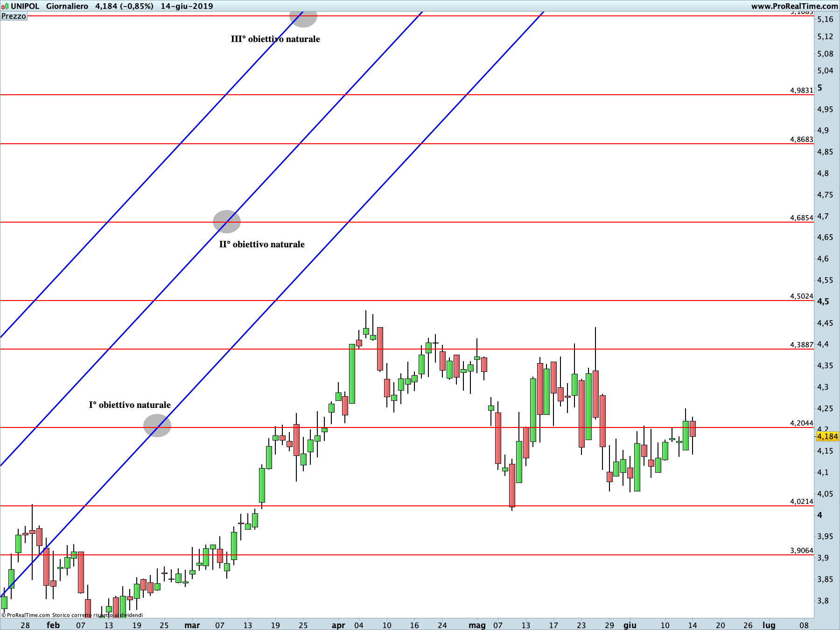Click the UNIPOL ticker name
The width and height of the screenshot is (840, 630).
coord(25,6)
